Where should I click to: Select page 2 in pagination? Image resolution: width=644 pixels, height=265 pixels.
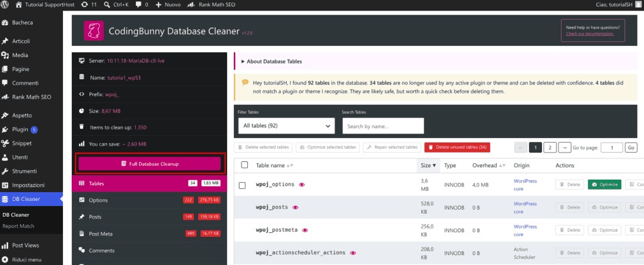pos(550,148)
